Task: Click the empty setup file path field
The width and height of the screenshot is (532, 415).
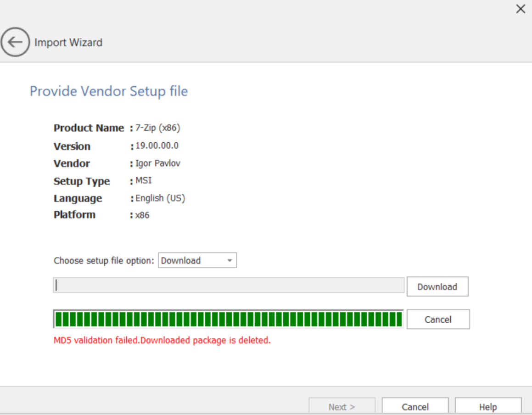Action: pos(229,286)
